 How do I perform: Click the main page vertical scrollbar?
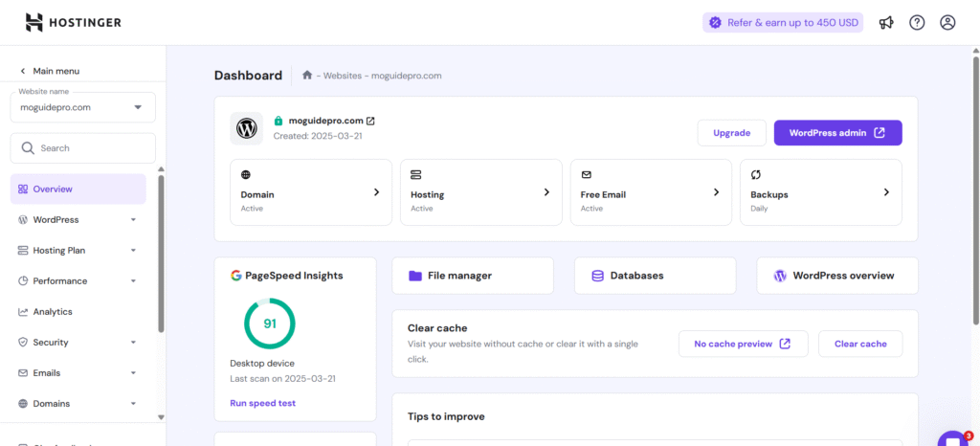[x=975, y=190]
